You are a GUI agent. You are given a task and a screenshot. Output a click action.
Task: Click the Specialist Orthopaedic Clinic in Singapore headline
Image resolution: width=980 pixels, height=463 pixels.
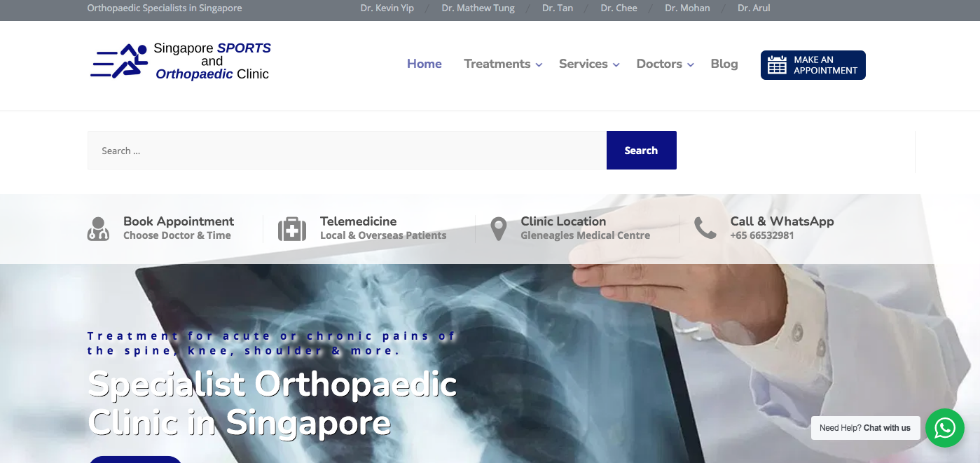point(272,403)
